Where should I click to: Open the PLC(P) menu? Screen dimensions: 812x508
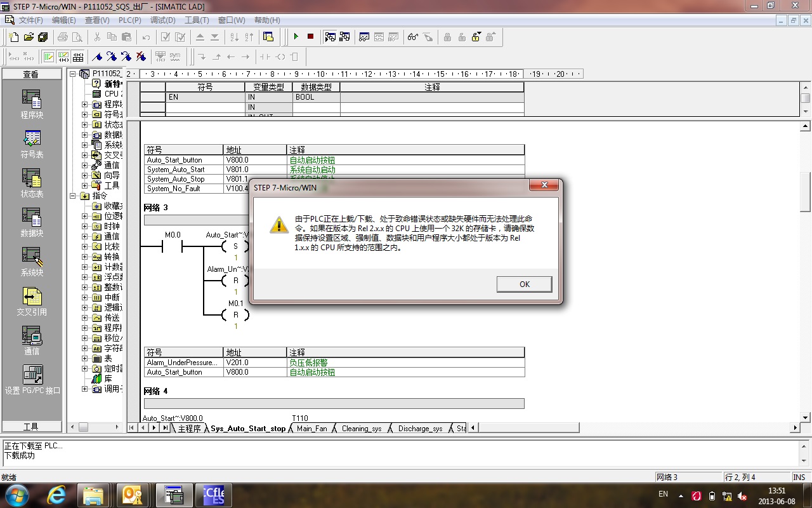(x=129, y=20)
